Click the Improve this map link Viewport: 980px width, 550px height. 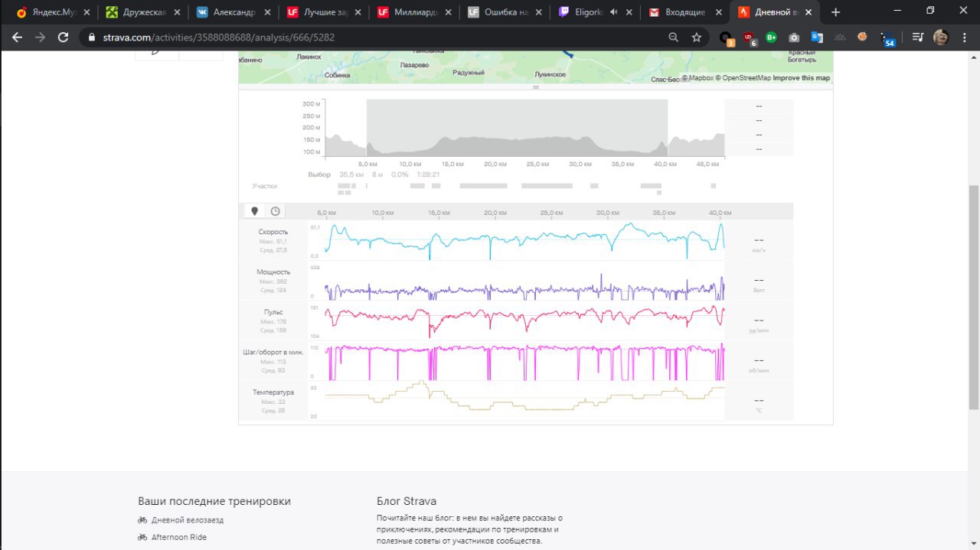pos(801,78)
